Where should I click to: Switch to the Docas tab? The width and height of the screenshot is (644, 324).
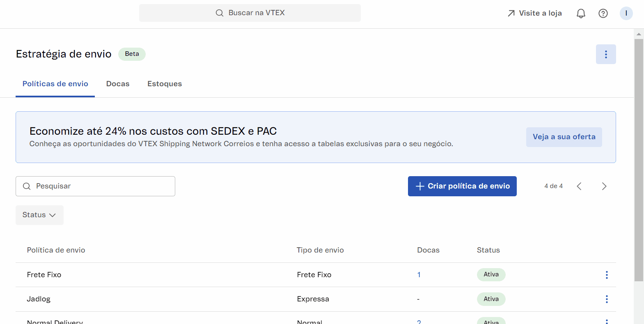(118, 84)
